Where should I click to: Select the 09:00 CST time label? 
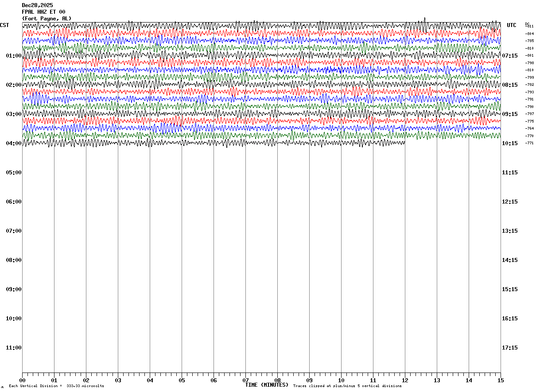14,289
